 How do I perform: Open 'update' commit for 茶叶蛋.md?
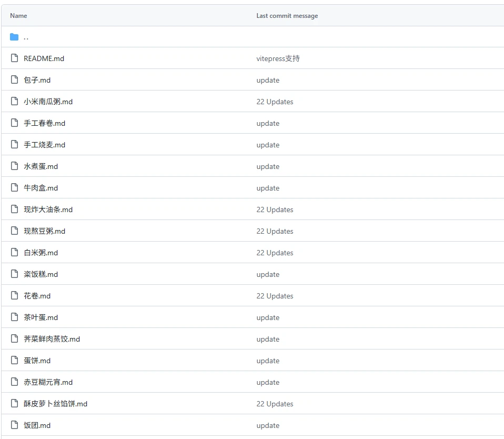tap(268, 317)
